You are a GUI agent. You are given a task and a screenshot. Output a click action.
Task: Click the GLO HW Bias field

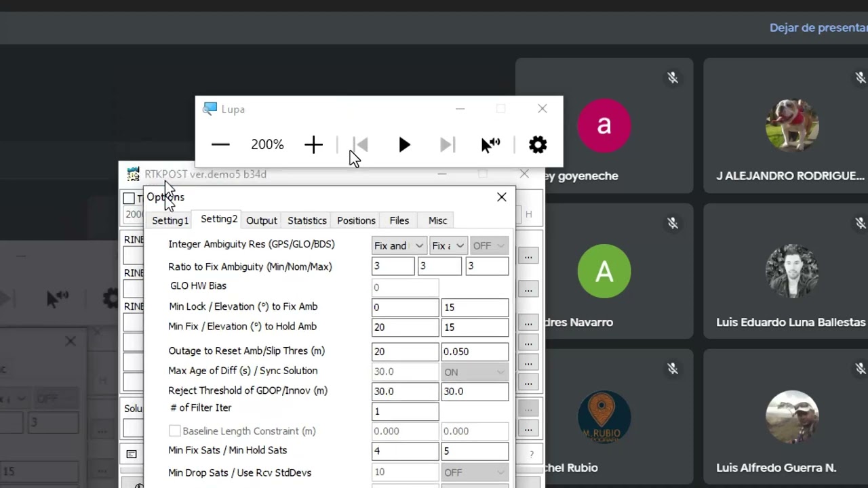(x=405, y=287)
